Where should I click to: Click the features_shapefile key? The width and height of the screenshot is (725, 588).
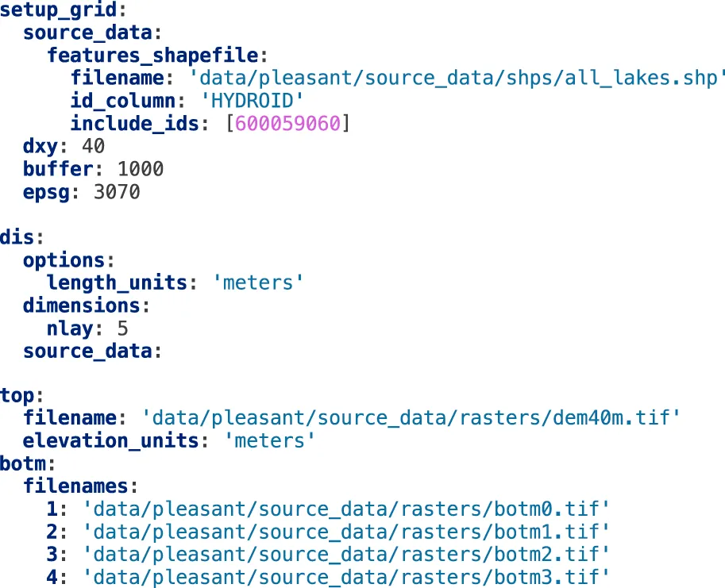coord(152,56)
